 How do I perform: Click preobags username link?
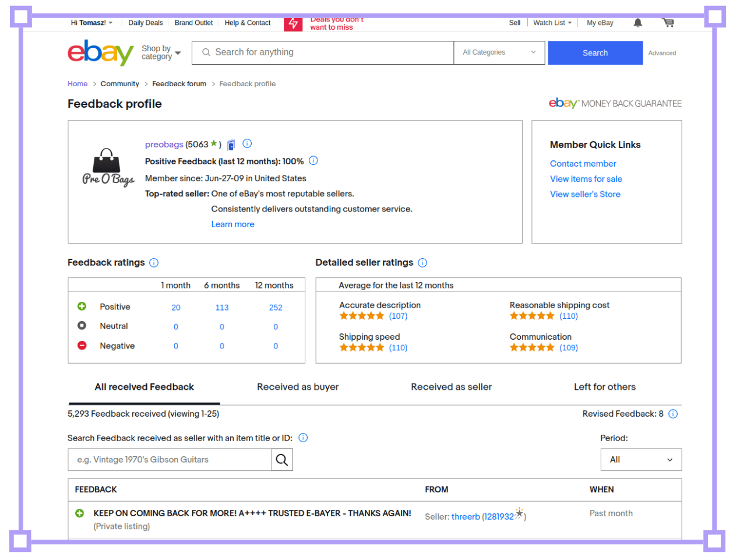tap(164, 145)
